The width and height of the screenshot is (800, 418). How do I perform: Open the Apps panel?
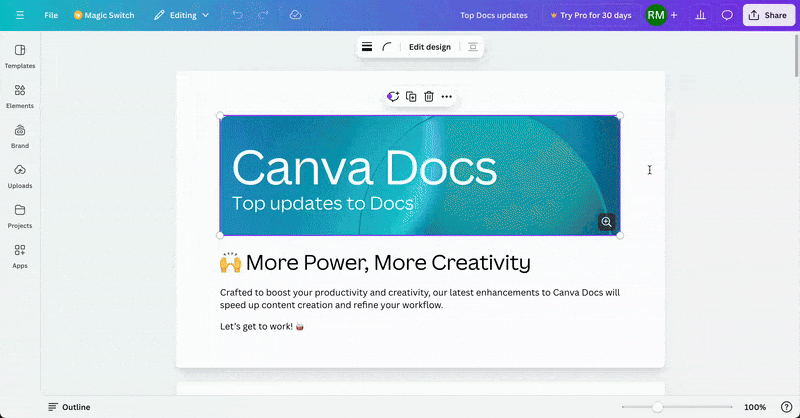(x=20, y=256)
